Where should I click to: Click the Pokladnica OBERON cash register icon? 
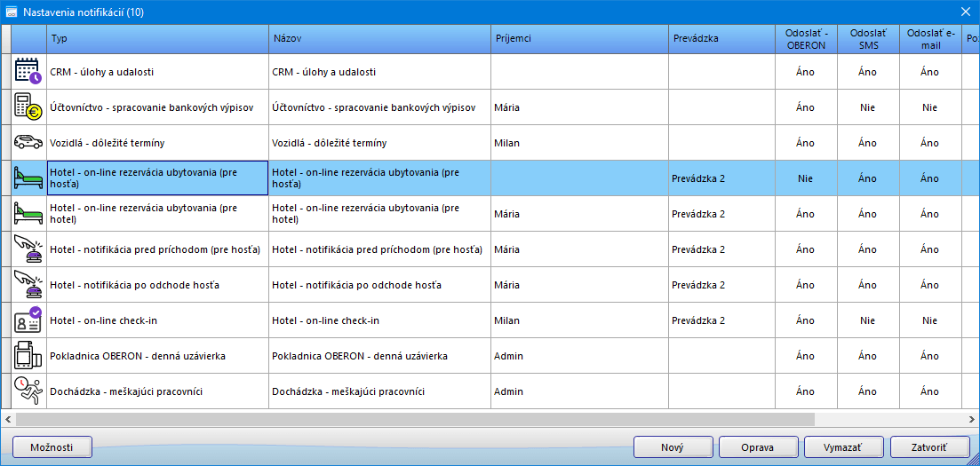pyautogui.click(x=28, y=355)
